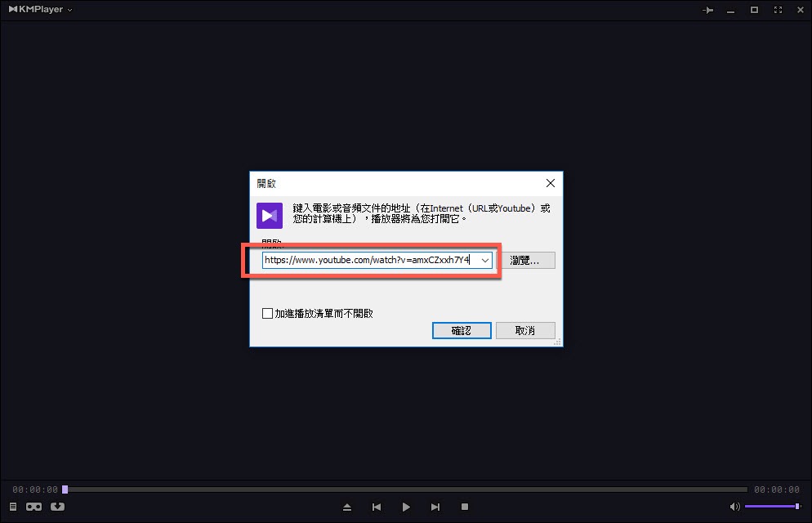The width and height of the screenshot is (812, 523).
Task: Click the eject/open file button
Action: click(x=347, y=507)
